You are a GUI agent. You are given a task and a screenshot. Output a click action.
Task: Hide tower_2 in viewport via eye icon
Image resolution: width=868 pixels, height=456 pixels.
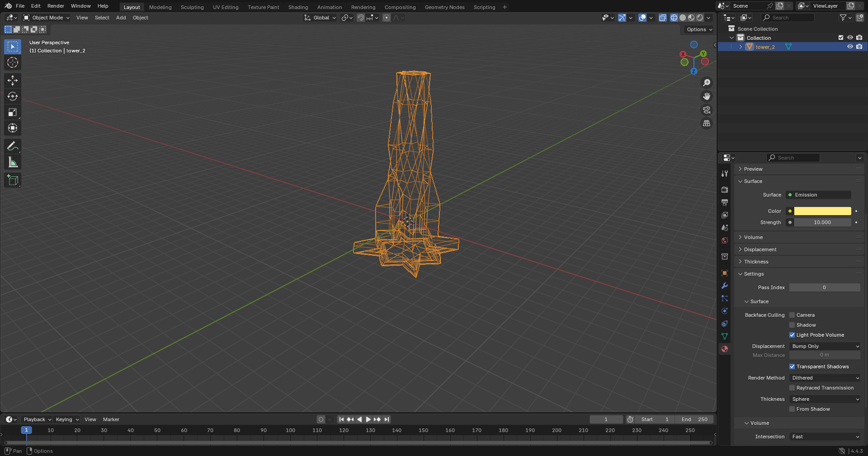tap(850, 47)
